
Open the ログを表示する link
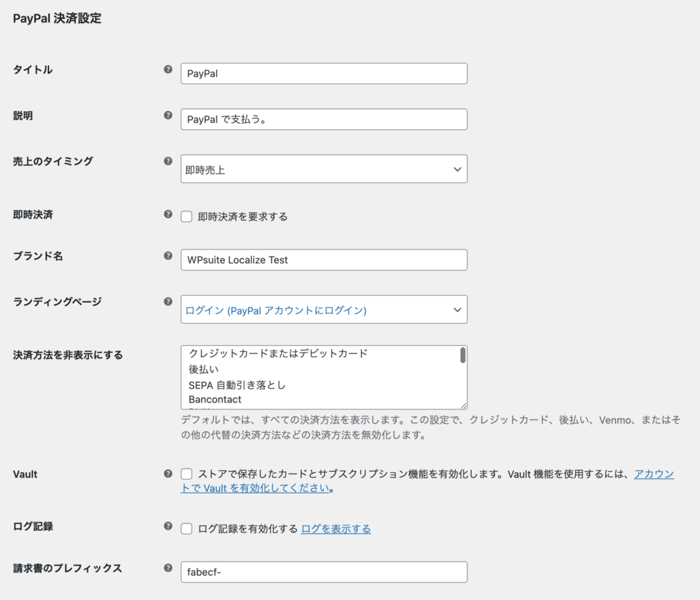[336, 529]
